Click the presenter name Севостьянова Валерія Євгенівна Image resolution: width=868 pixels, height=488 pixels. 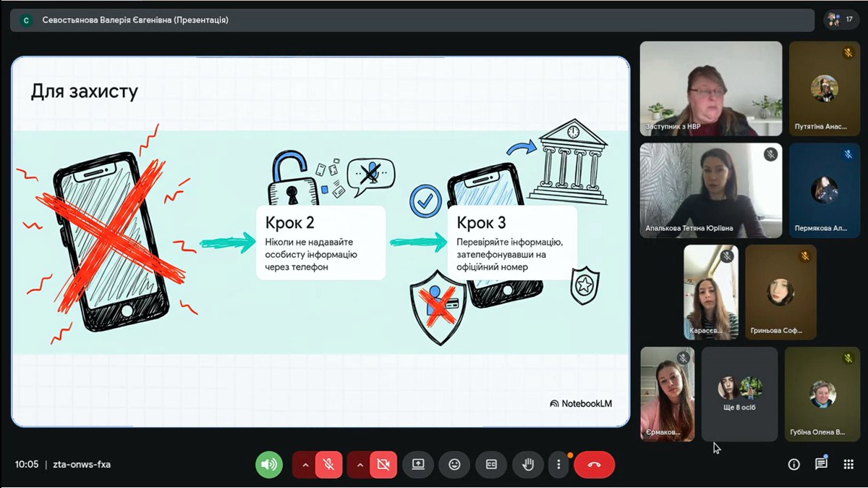click(135, 20)
